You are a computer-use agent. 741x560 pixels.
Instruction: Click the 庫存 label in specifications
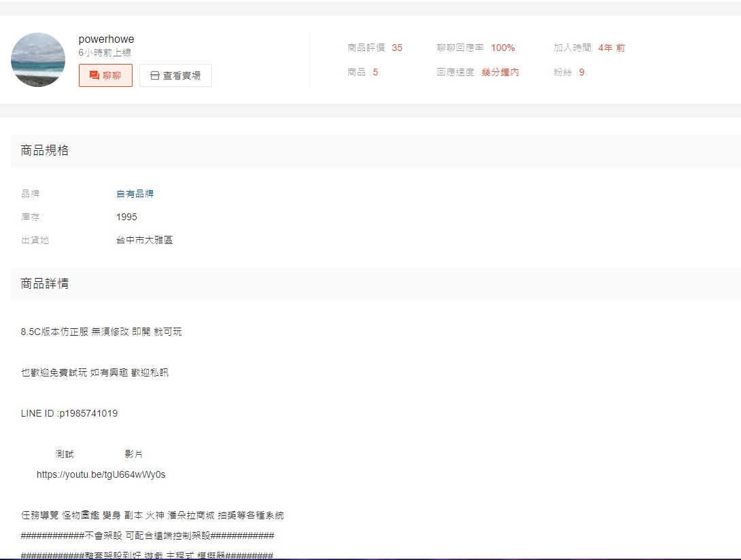click(30, 217)
